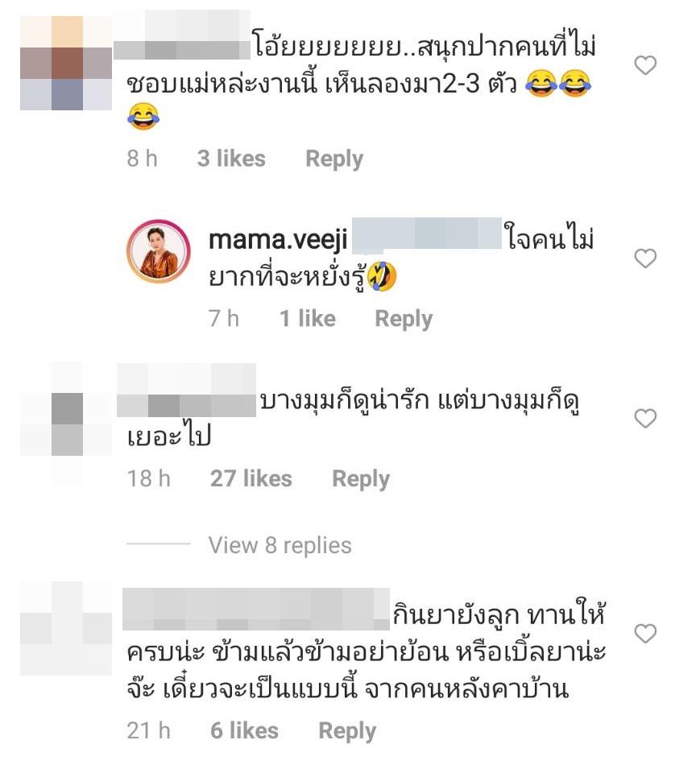Like the comment with 3 likes
The height and width of the screenshot is (769, 700).
pos(645,65)
